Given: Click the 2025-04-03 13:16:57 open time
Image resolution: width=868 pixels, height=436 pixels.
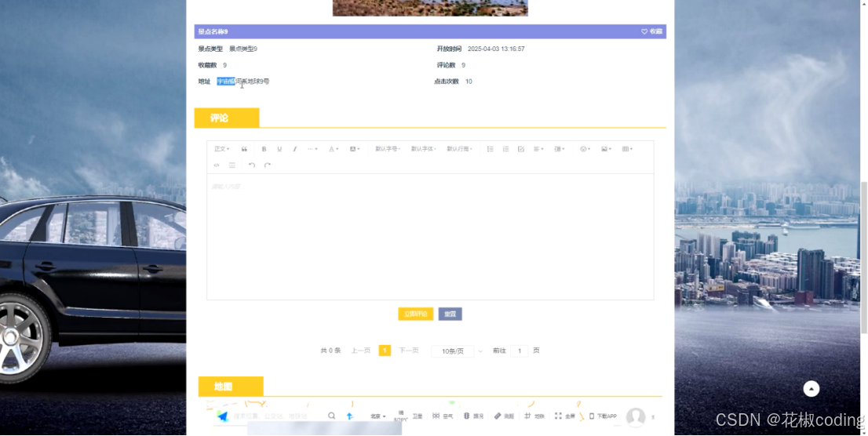Looking at the screenshot, I should click(496, 49).
